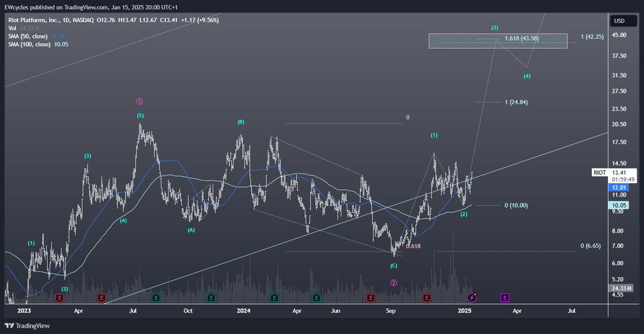Select the (C) wave label
Image resolution: width=644 pixels, height=334 pixels.
393,266
